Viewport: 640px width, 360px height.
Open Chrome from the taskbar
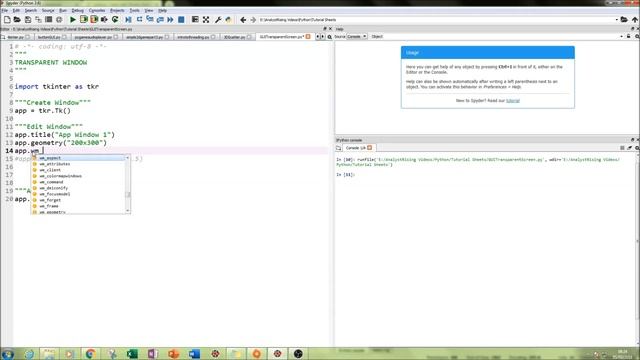90,353
